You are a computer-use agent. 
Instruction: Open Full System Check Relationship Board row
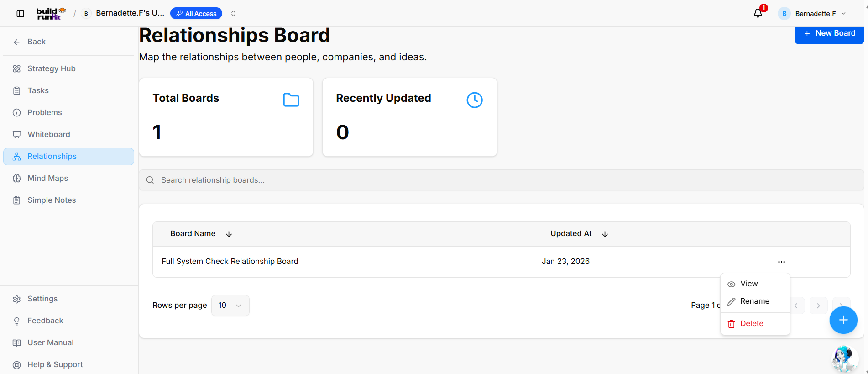(501, 262)
